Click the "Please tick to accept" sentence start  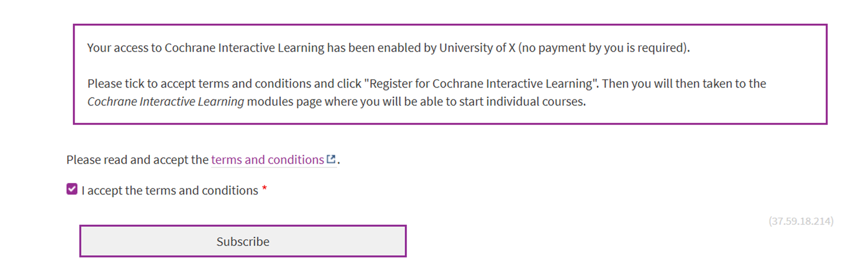point(135,83)
